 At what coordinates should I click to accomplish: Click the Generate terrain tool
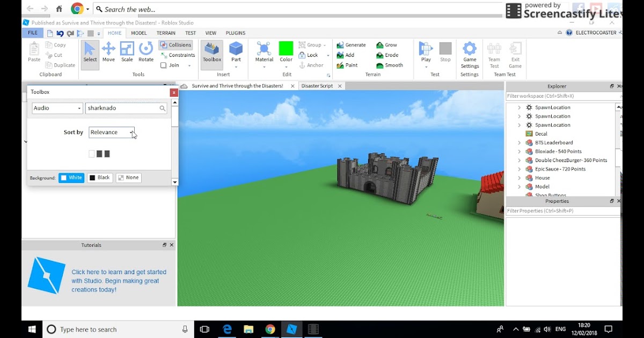pos(352,45)
